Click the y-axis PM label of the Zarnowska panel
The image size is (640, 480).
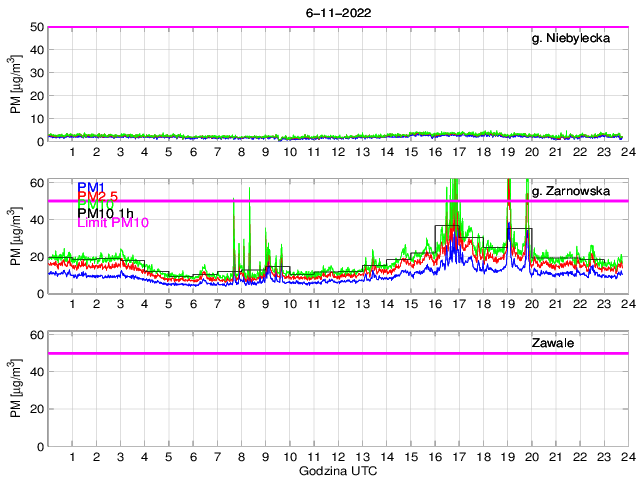point(18,236)
